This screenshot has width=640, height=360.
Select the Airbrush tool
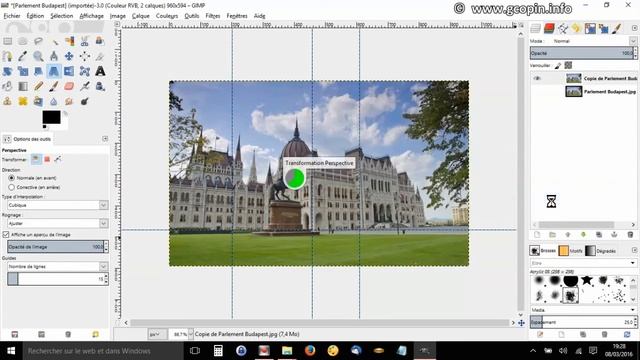84,86
